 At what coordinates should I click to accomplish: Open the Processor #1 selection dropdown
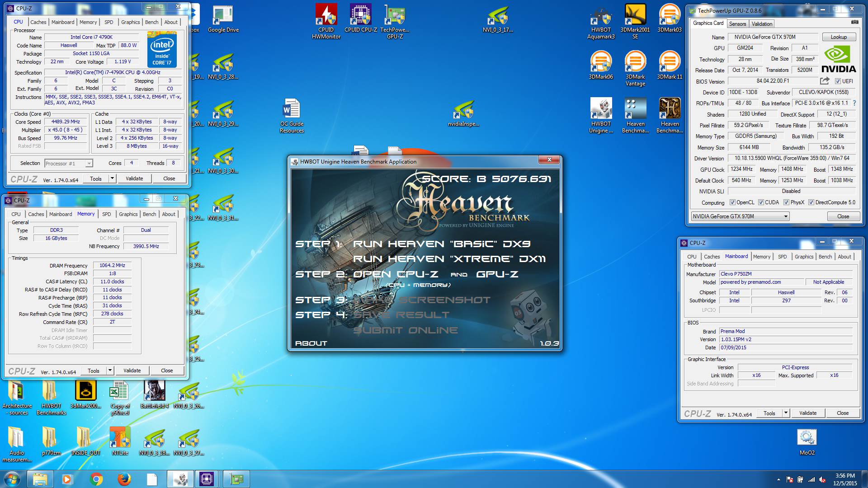coord(68,163)
